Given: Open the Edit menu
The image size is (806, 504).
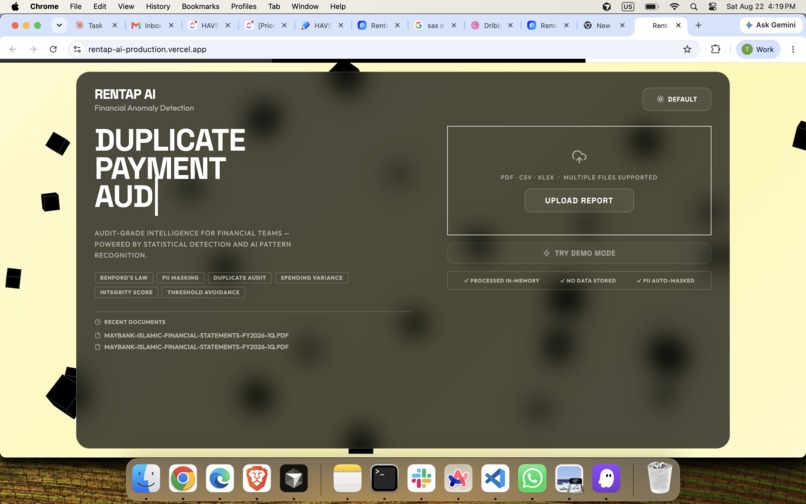Looking at the screenshot, I should point(100,7).
